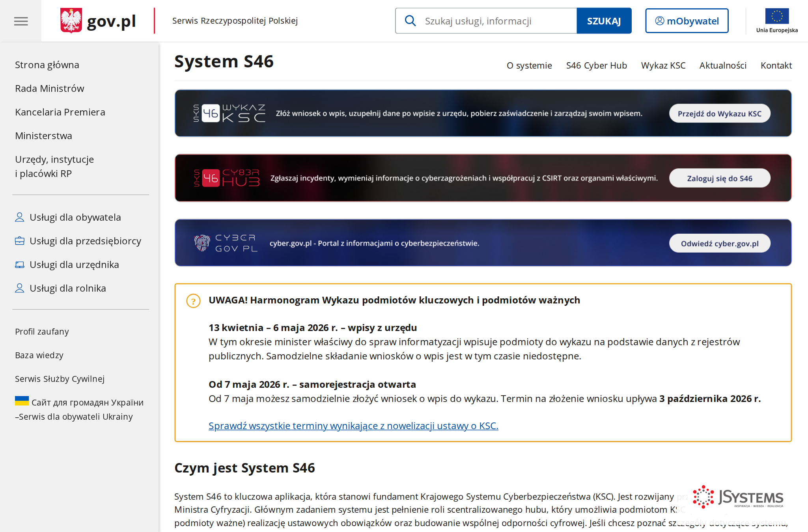Viewport: 808px width, 532px height.
Task: Click Serwis Rzeczypospolitej Polskiej header text
Action: [235, 20]
